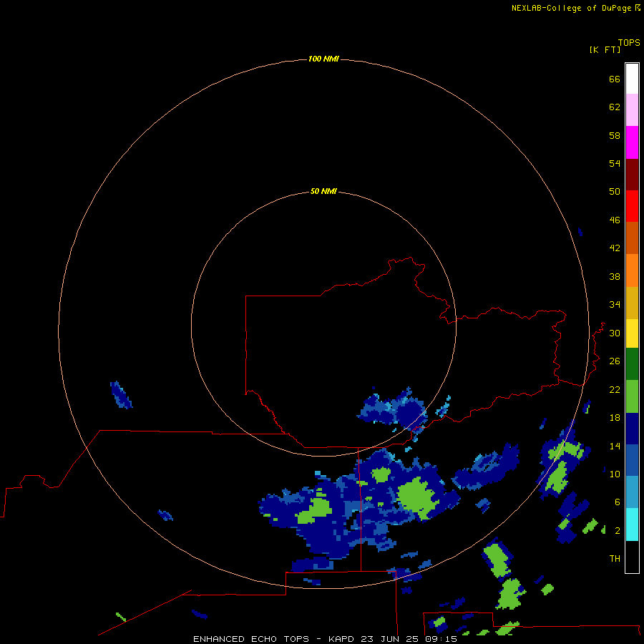
Task: Click the legend value 2
Action: (x=618, y=531)
